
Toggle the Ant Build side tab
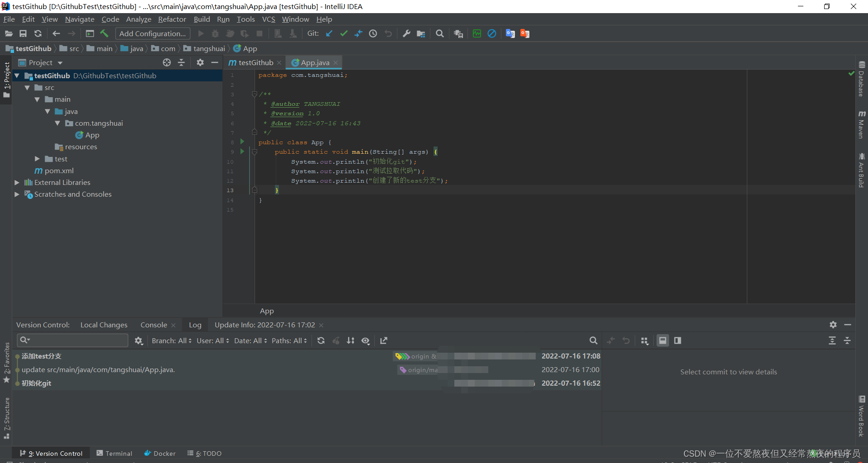(x=862, y=170)
